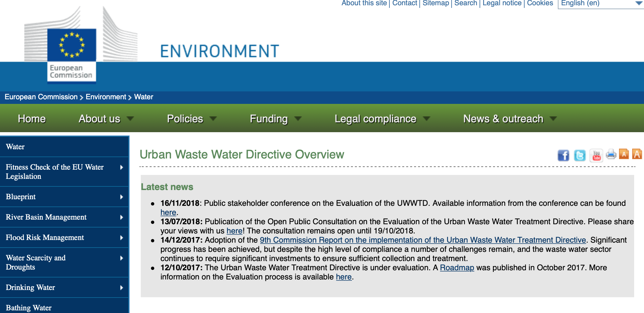Screen dimensions: 644x313
Task: Open the Cookies link
Action: coord(540,3)
